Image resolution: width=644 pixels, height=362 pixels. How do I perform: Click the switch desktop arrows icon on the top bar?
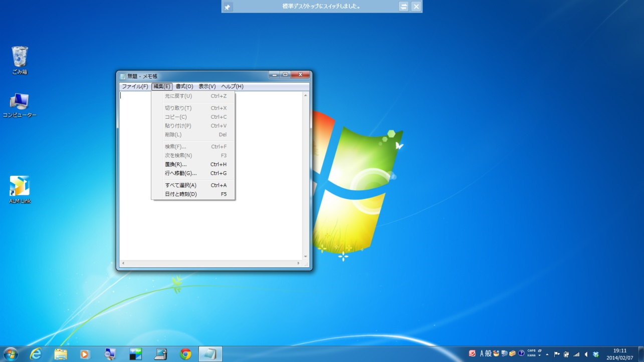(403, 7)
